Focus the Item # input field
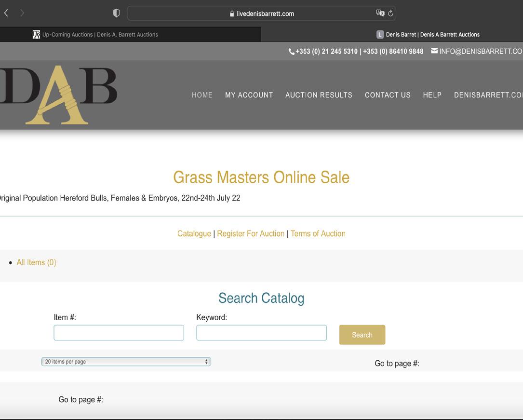This screenshot has height=420, width=523. coord(119,333)
